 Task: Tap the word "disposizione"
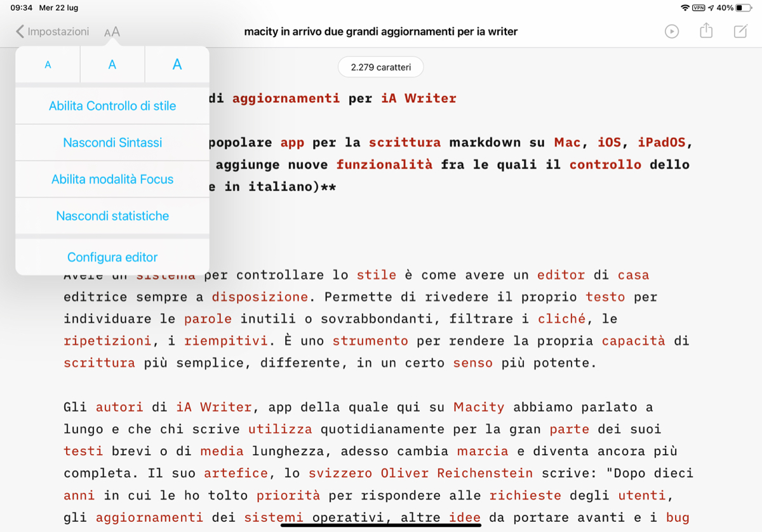tap(260, 297)
